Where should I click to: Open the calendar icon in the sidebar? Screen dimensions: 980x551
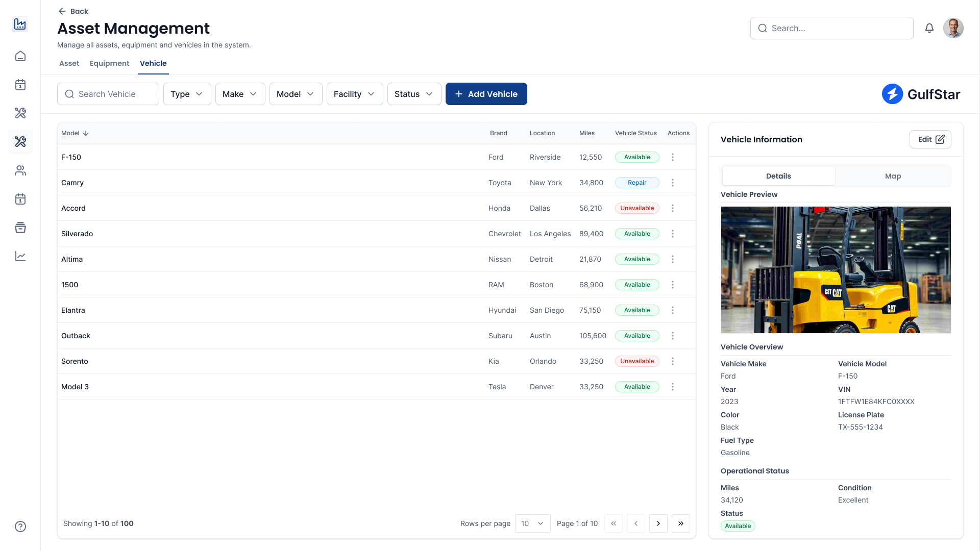coord(20,85)
